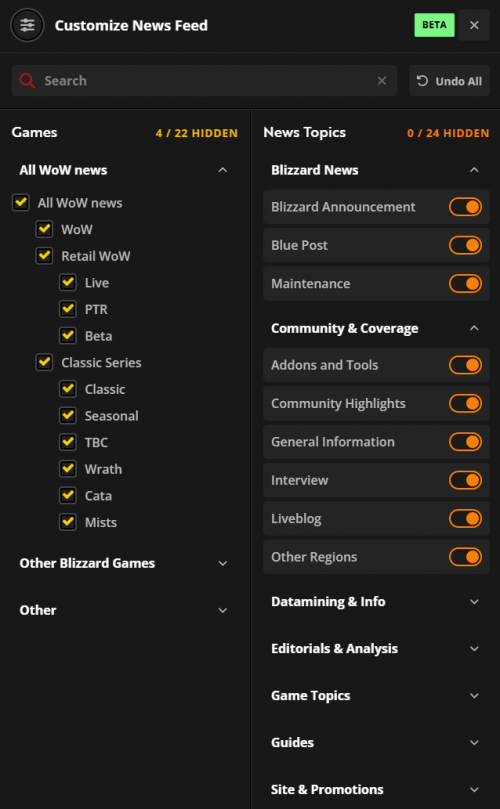This screenshot has width=500, height=809.
Task: Uncheck the PTR checkbox
Action: tap(68, 309)
